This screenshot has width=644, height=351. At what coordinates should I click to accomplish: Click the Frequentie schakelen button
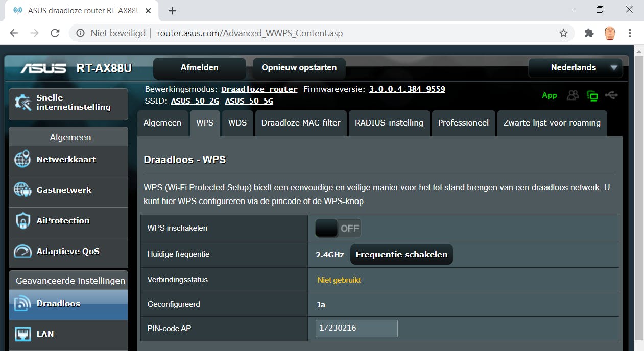pos(401,255)
